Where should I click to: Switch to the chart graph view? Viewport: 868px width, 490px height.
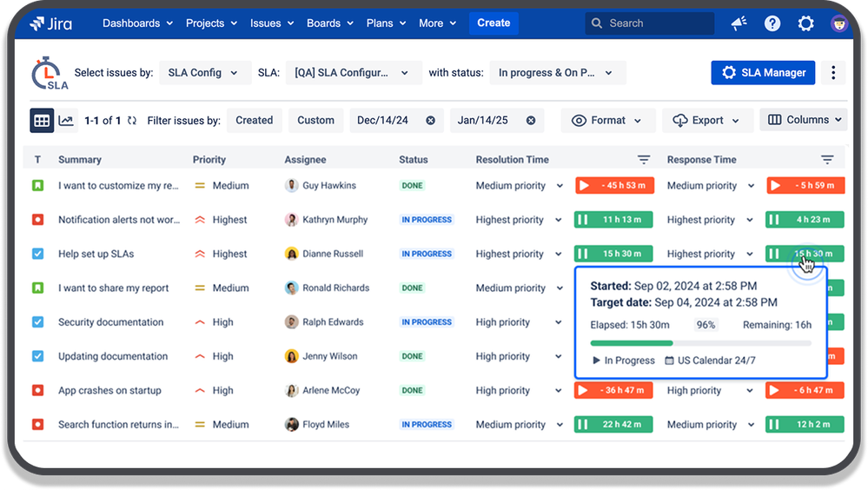pyautogui.click(x=66, y=120)
